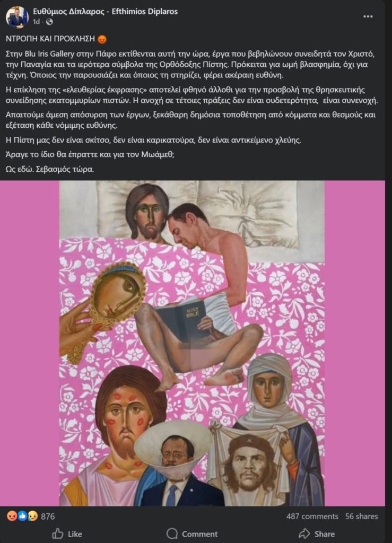Open the attached painting image
This screenshot has height=543, width=392.
point(192,343)
